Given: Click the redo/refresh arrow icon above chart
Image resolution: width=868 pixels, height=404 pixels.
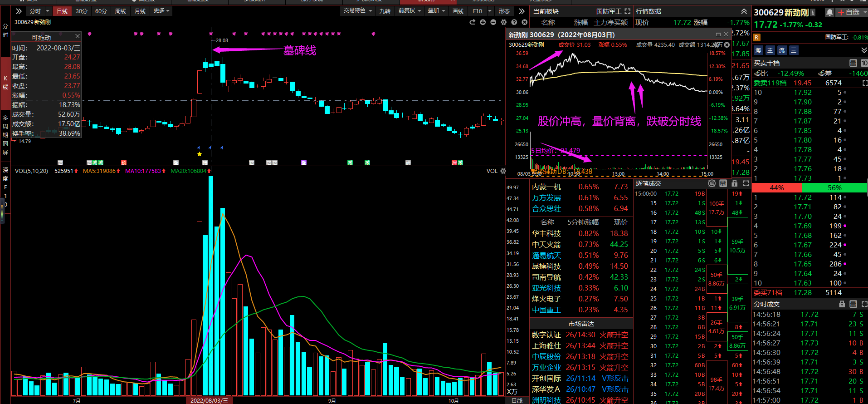Looking at the screenshot, I should pos(472,22).
